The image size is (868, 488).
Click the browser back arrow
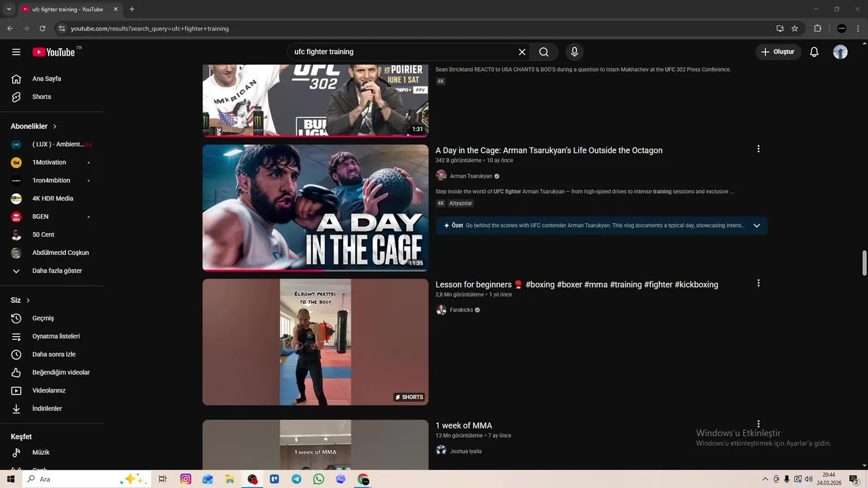point(9,28)
